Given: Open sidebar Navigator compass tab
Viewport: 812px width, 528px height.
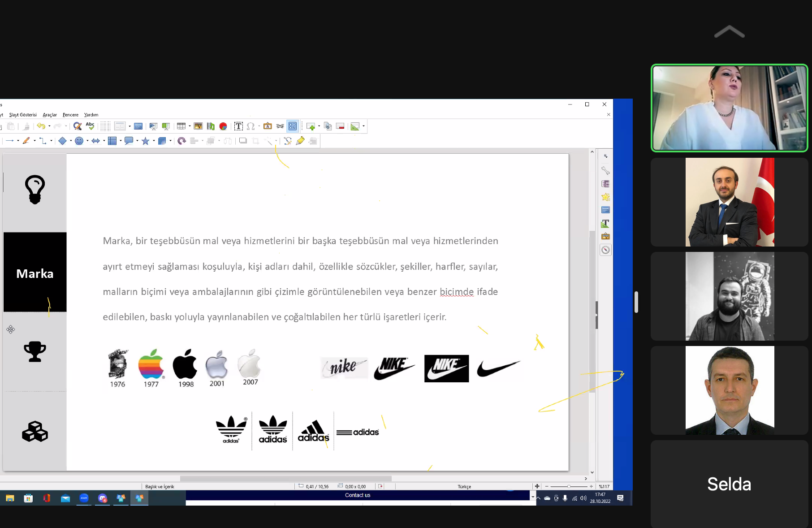Looking at the screenshot, I should (605, 250).
